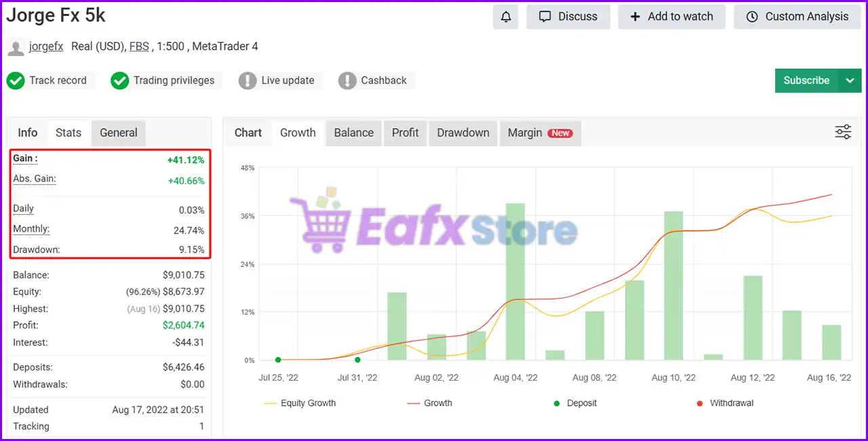The width and height of the screenshot is (868, 441).
Task: Click the notification bell icon
Action: click(x=506, y=17)
